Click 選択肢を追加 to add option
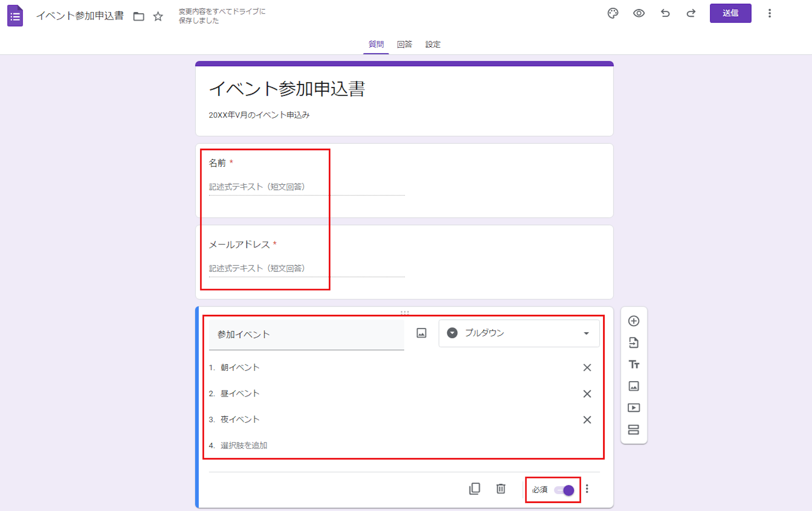812x511 pixels. point(244,445)
